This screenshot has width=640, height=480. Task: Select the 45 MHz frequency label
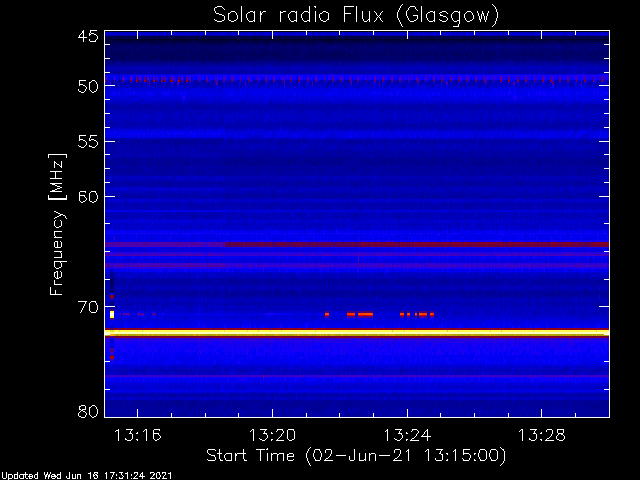[88, 36]
